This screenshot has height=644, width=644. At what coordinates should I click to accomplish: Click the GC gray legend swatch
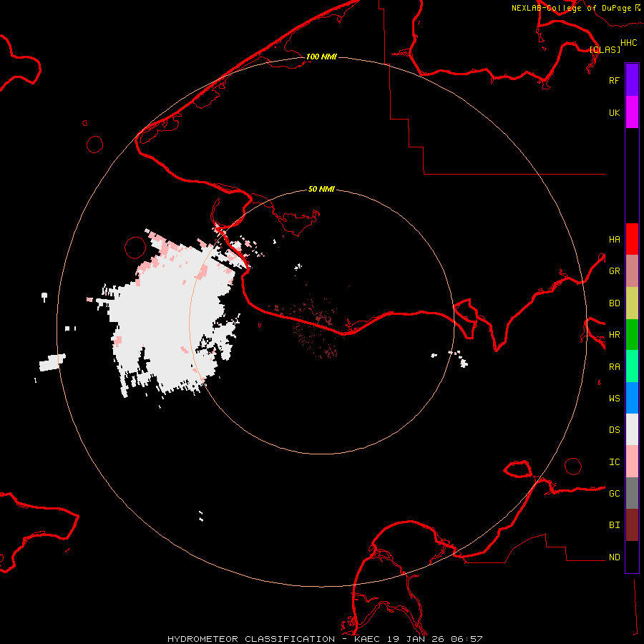(x=632, y=493)
